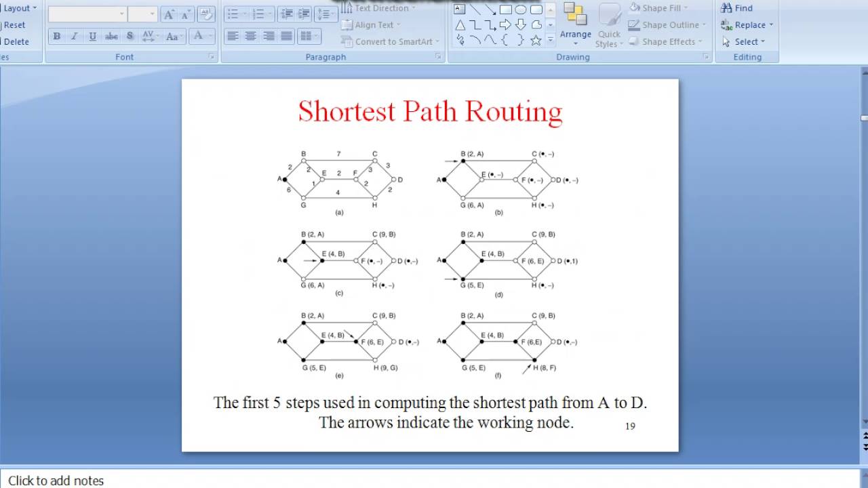The width and height of the screenshot is (868, 488).
Task: Select the Rounded Rectangle shape
Action: click(536, 9)
